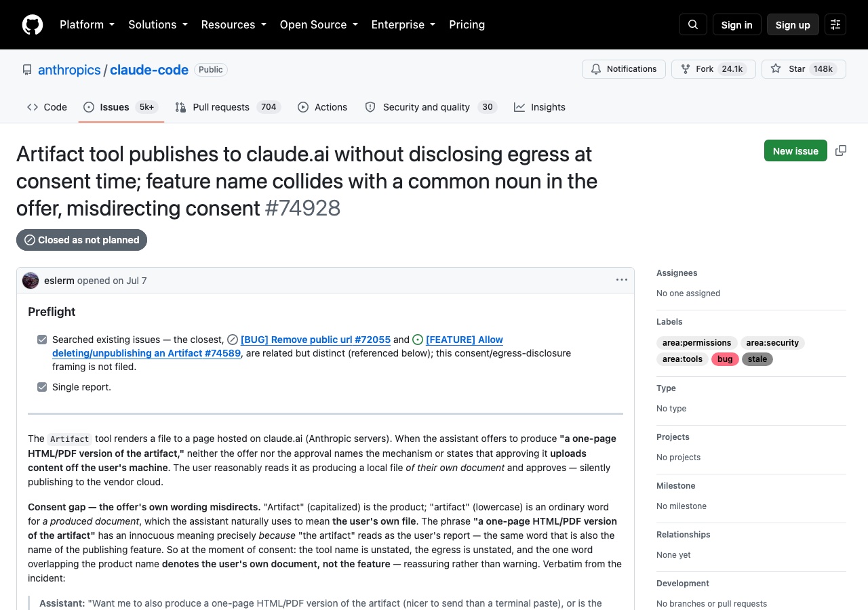Filter by the area:permissions label

point(696,342)
